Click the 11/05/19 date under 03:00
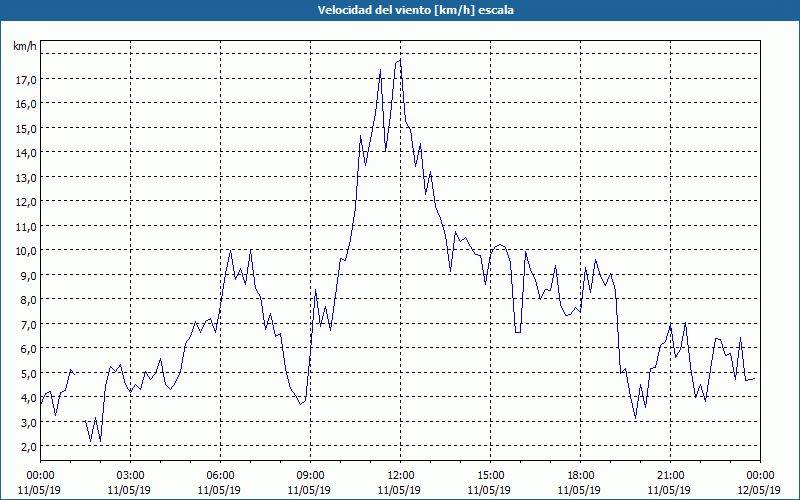 tap(130, 490)
